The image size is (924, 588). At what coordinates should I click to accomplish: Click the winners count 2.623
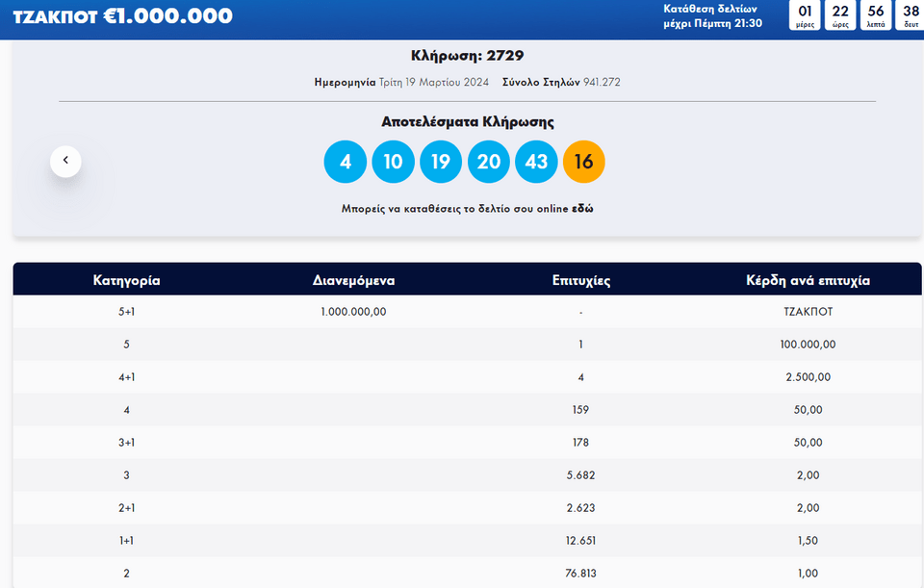(x=580, y=508)
